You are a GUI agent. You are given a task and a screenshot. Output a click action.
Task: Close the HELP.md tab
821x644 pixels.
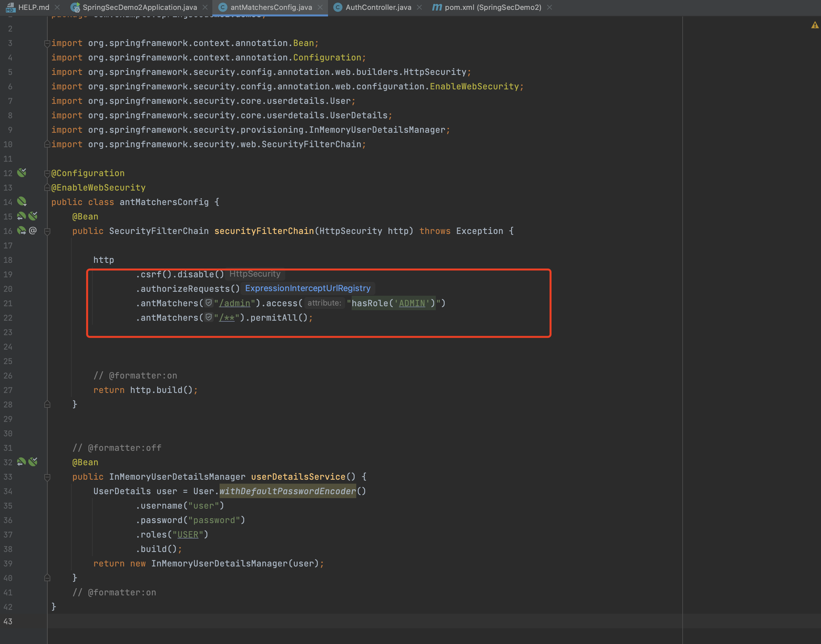pyautogui.click(x=57, y=7)
